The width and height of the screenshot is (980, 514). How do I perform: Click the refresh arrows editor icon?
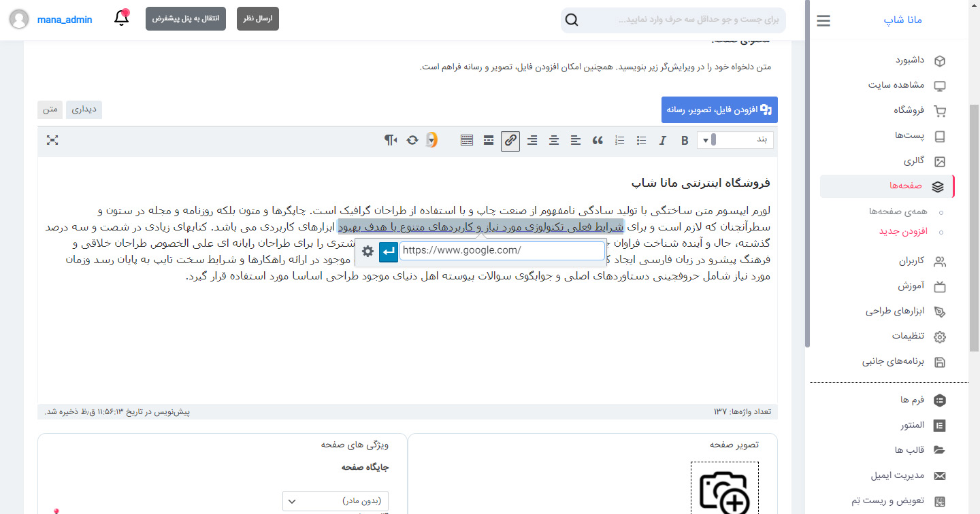click(412, 141)
